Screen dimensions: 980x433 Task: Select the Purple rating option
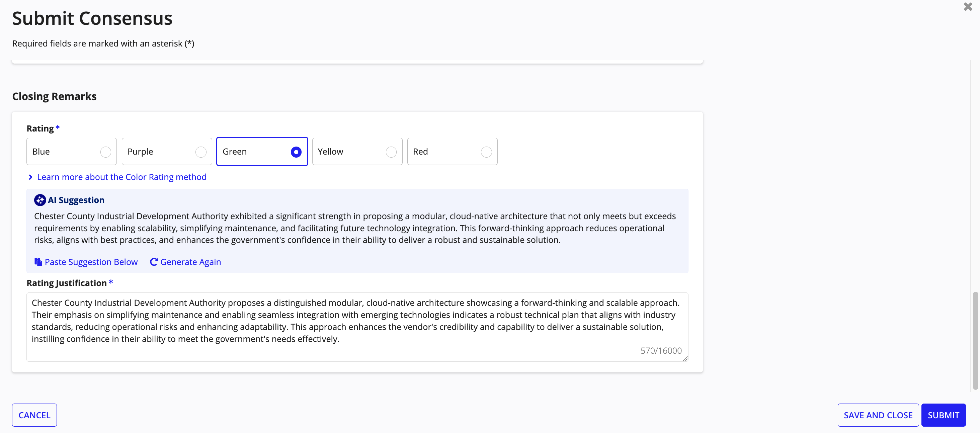tap(167, 152)
